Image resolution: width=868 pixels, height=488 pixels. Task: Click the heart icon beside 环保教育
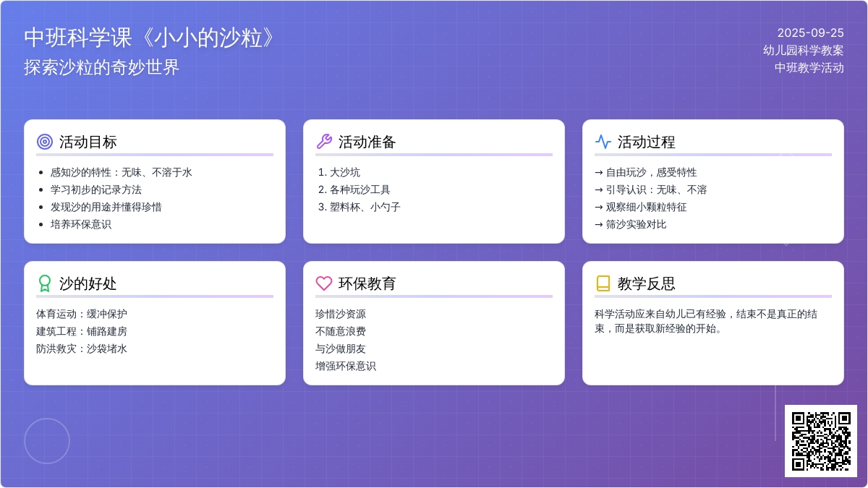click(x=324, y=283)
